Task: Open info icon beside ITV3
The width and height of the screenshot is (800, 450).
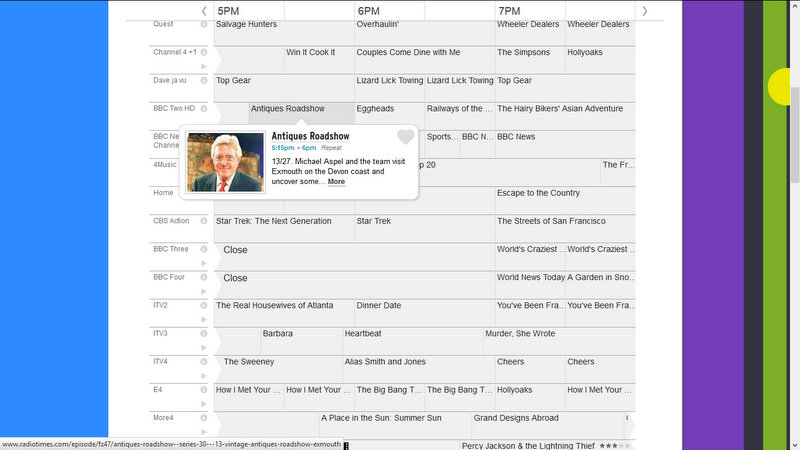Action: pyautogui.click(x=204, y=333)
